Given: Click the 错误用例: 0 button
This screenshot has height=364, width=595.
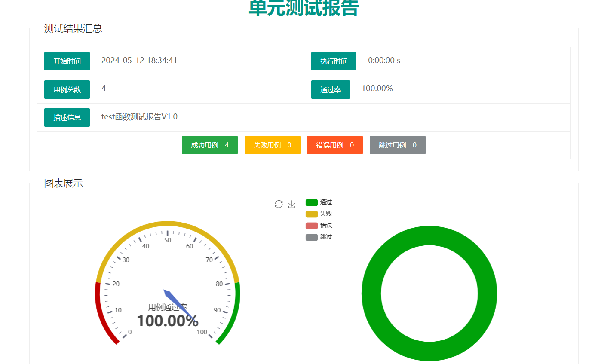Looking at the screenshot, I should [x=335, y=145].
